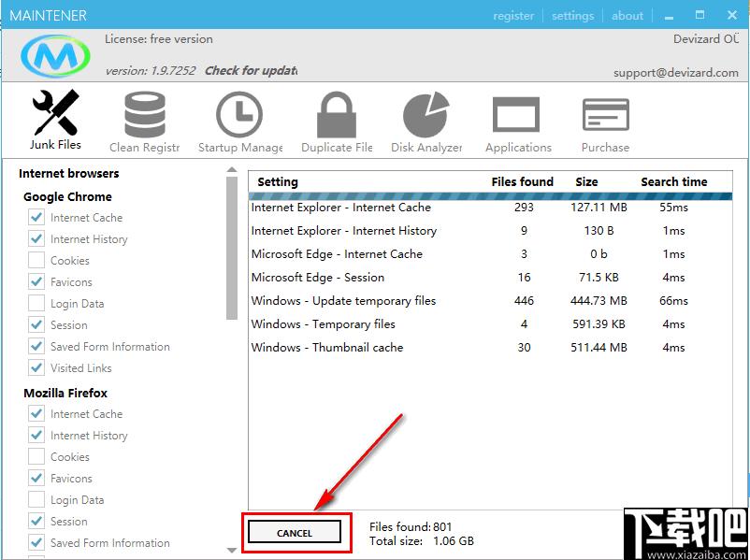This screenshot has width=750, height=560.
Task: Click the CANCEL scan button
Action: (295, 533)
